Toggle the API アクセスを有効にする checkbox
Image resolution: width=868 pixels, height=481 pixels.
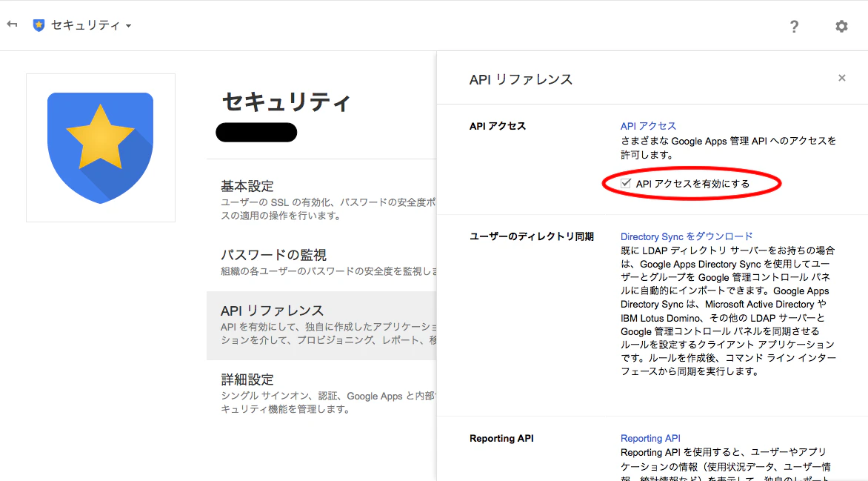[626, 183]
